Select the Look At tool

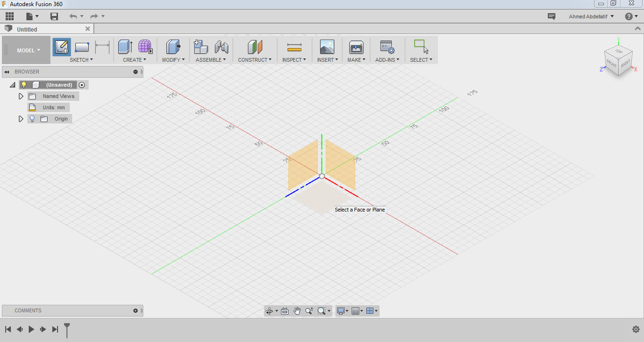click(285, 311)
